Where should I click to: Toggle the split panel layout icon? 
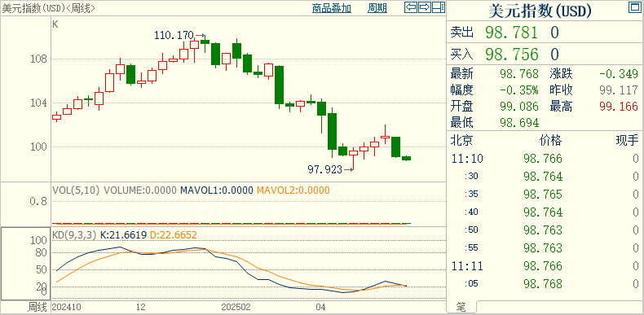[x=439, y=7]
